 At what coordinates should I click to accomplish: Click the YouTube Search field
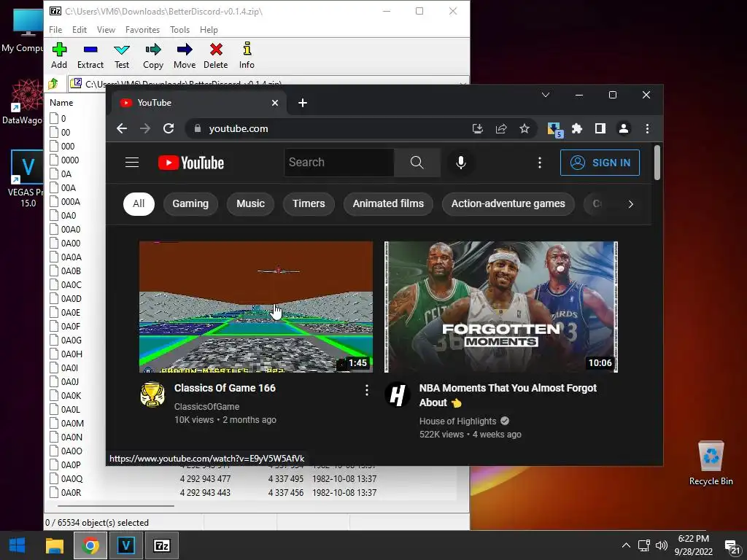(338, 163)
